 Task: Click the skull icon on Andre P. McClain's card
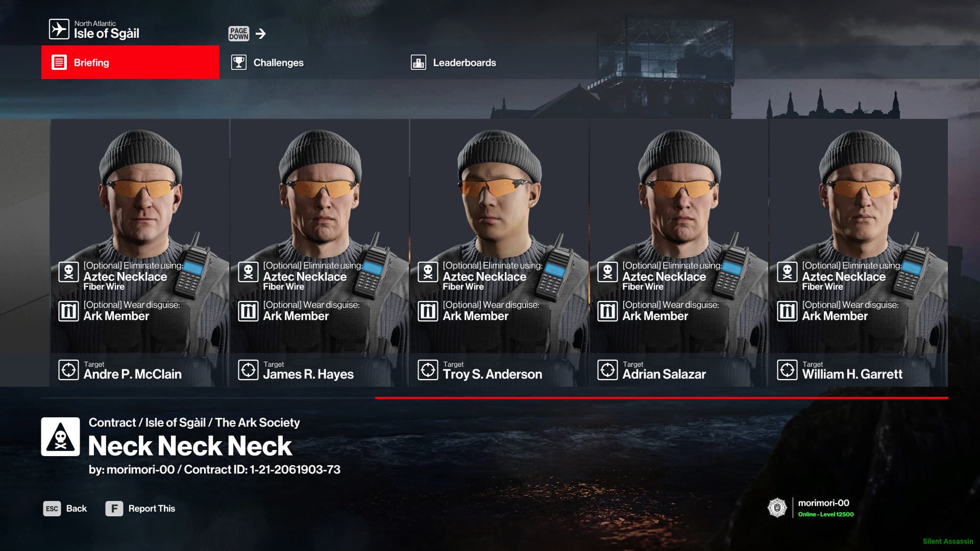tap(68, 272)
